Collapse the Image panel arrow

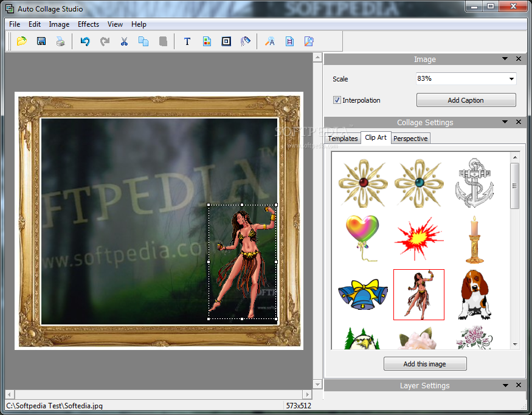click(x=505, y=59)
